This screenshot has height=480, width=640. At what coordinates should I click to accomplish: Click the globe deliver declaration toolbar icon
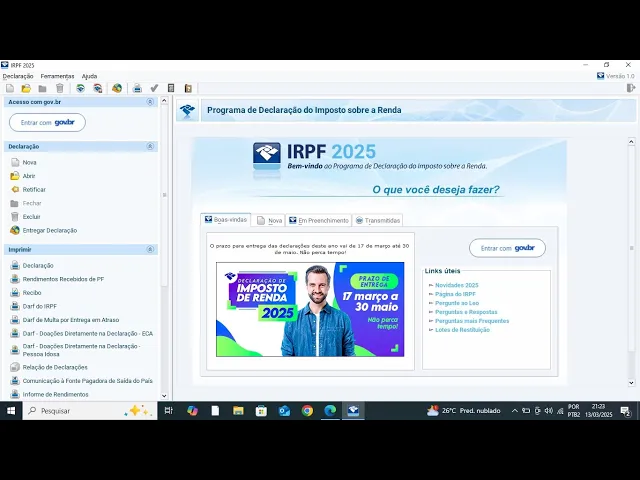click(117, 88)
